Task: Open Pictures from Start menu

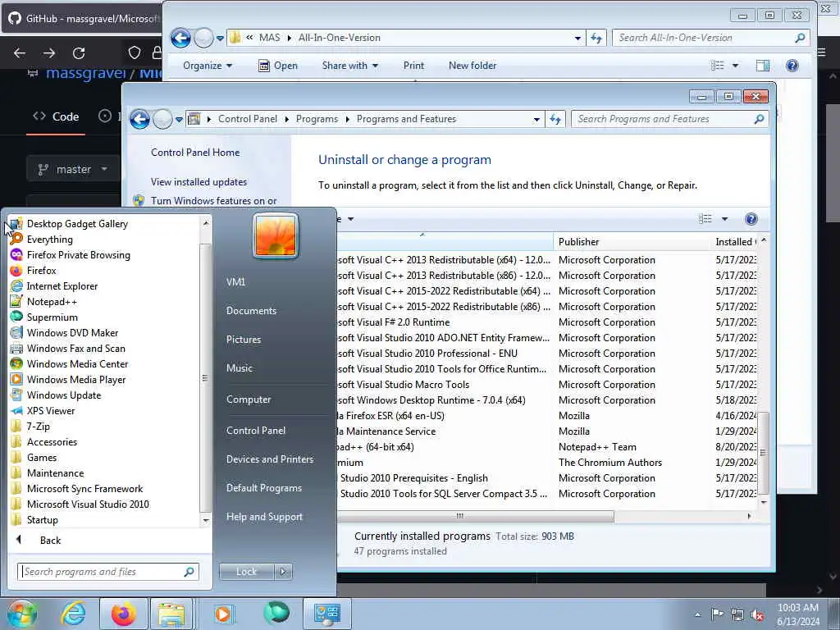Action: (x=244, y=340)
